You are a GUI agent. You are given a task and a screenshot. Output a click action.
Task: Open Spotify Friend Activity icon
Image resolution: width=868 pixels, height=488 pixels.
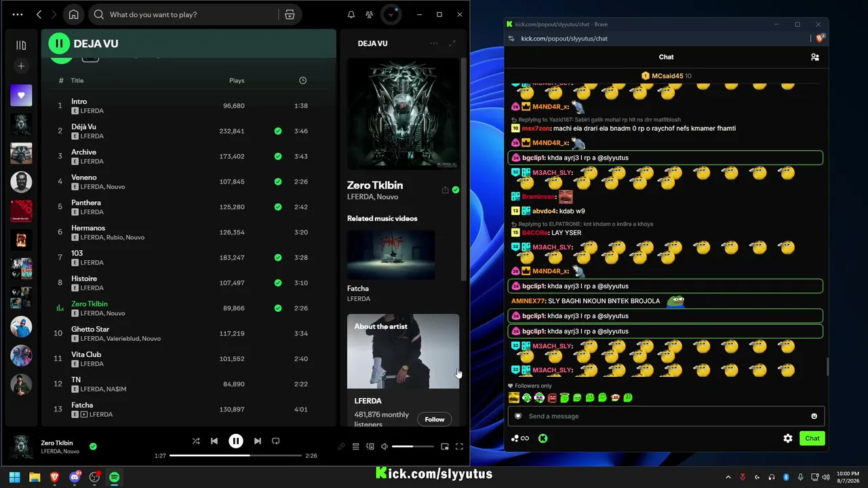[x=369, y=14]
